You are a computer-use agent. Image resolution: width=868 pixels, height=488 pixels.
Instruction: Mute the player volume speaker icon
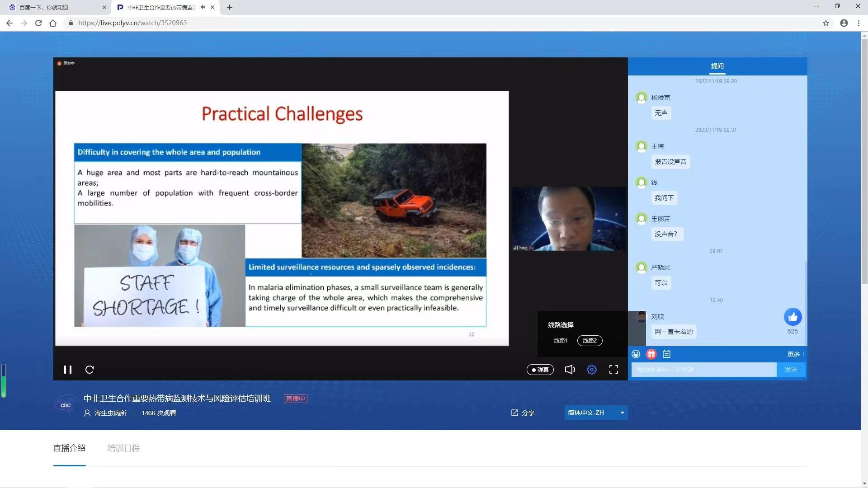(570, 370)
